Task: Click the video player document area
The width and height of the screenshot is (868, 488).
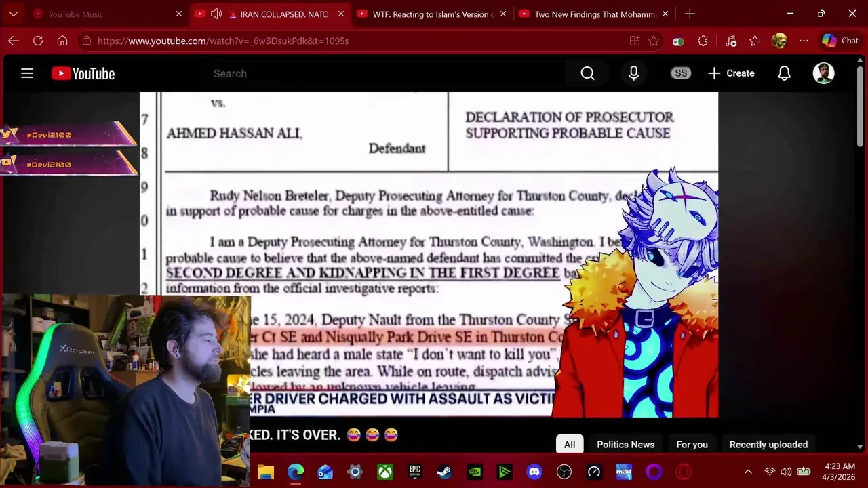Action: tap(429, 254)
